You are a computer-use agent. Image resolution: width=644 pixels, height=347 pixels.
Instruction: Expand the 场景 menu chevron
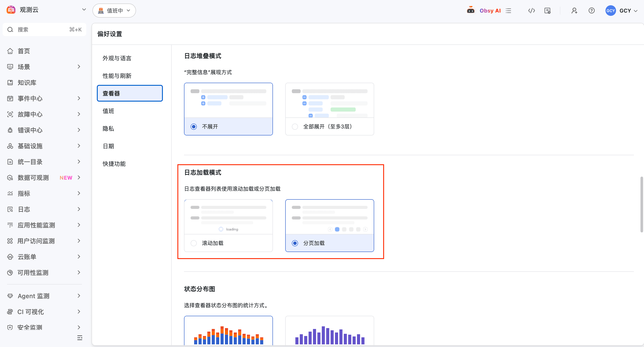79,67
